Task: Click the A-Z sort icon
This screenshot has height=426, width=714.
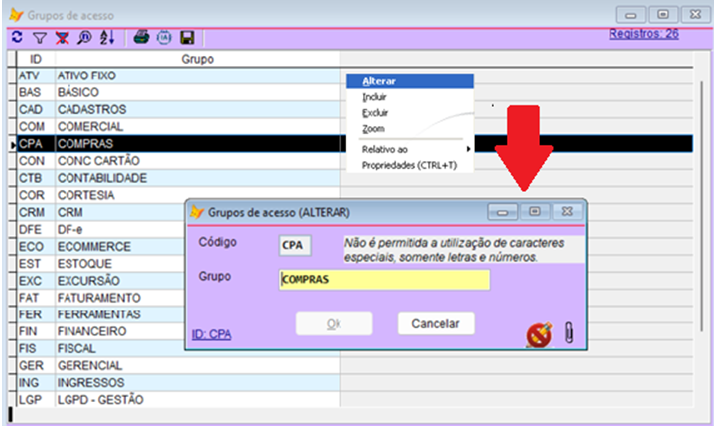Action: click(x=107, y=37)
